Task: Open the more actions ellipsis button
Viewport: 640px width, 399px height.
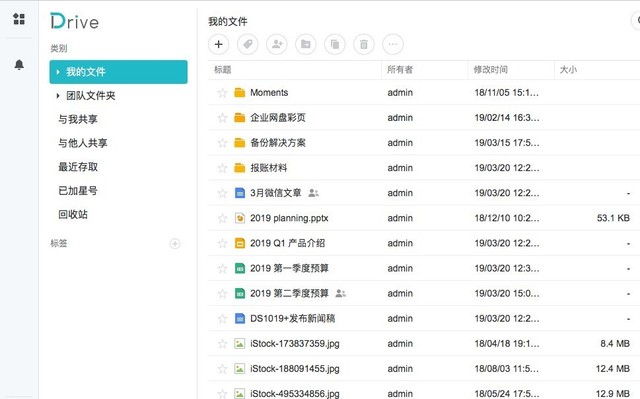Action: [x=393, y=44]
